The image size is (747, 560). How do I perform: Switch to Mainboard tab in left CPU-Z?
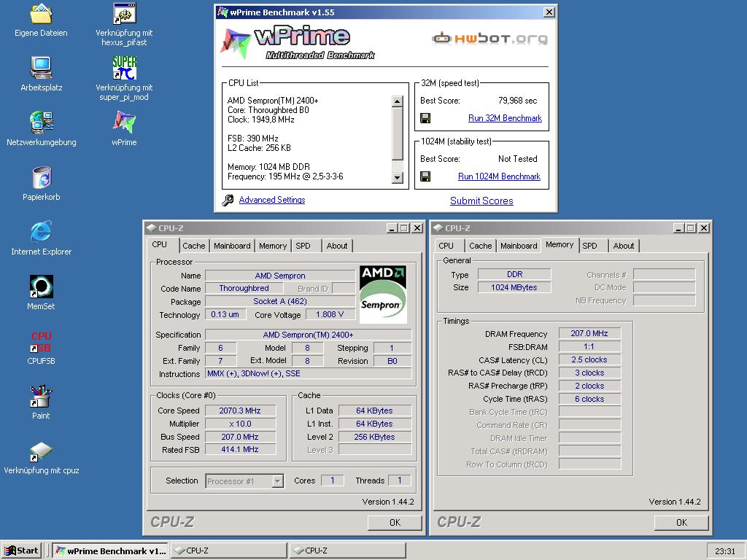click(x=232, y=246)
